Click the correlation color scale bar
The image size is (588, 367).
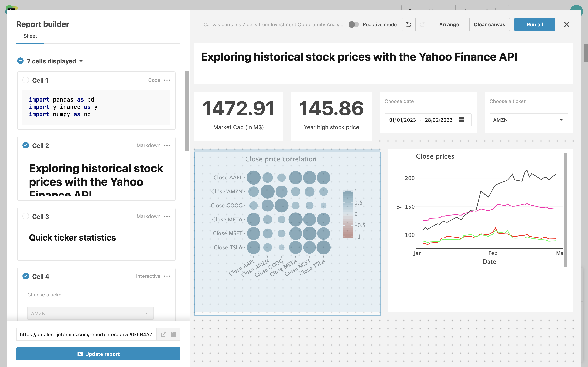(x=348, y=214)
